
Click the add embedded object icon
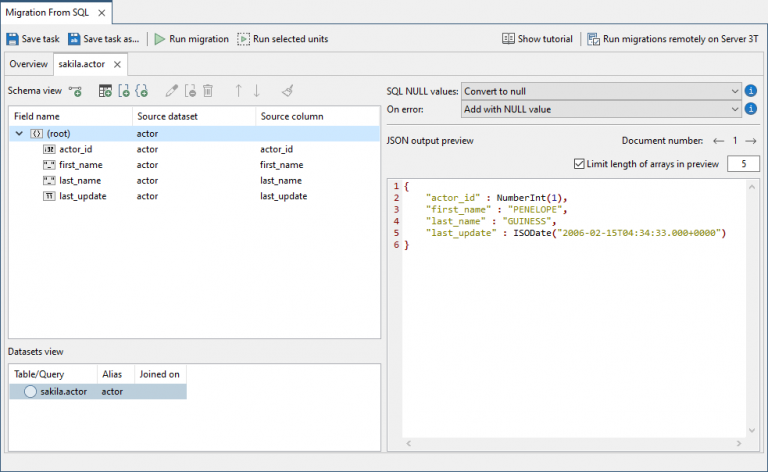click(x=142, y=91)
